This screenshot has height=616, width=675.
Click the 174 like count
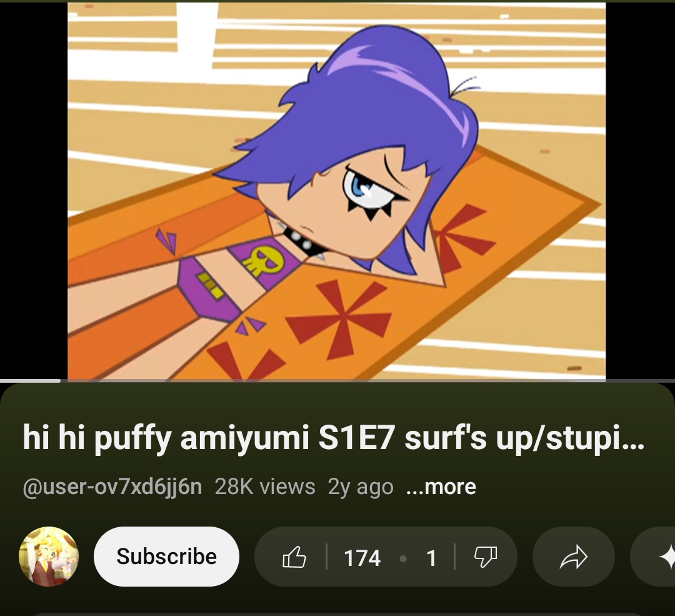[x=362, y=558]
